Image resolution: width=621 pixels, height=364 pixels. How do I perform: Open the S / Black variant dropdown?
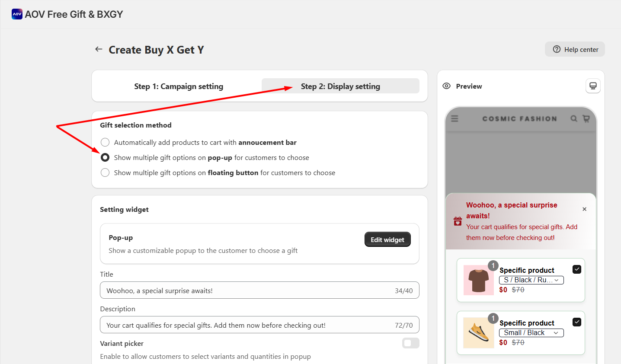(x=531, y=280)
